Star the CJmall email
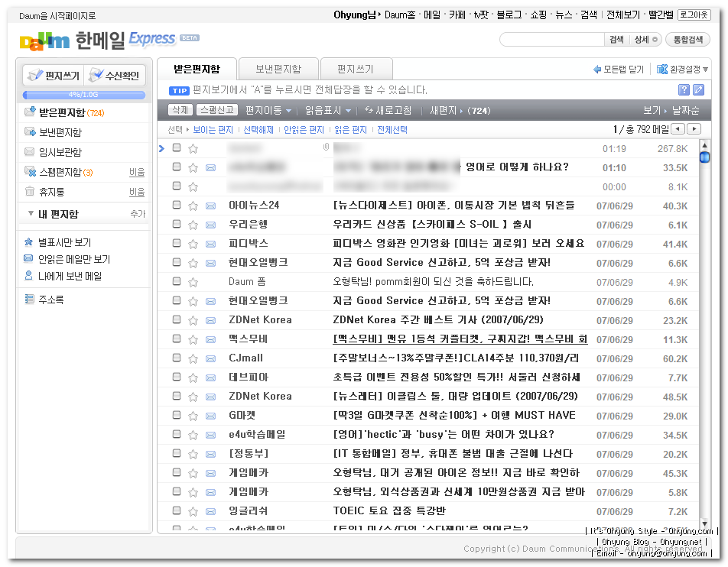The image size is (728, 567). click(193, 358)
